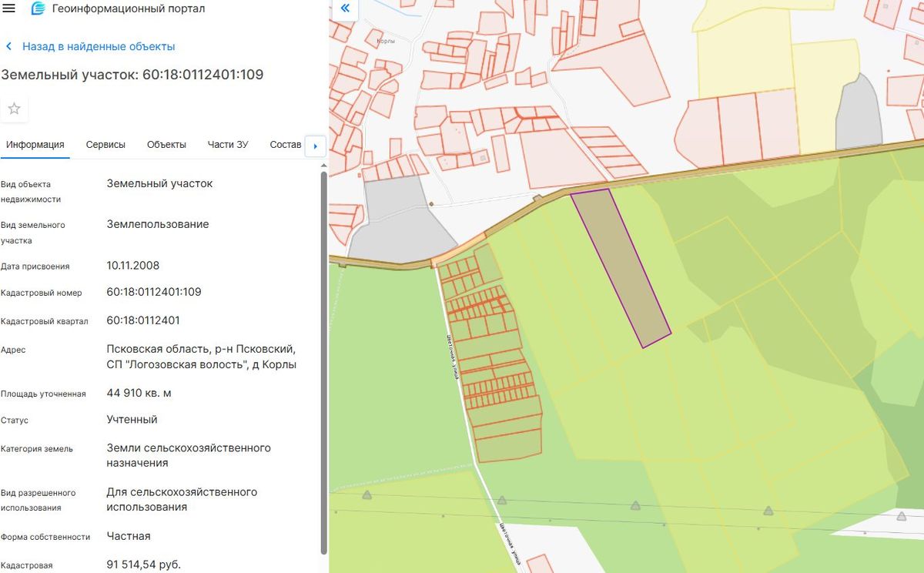Click the area value 44 910 кв. м

point(139,394)
